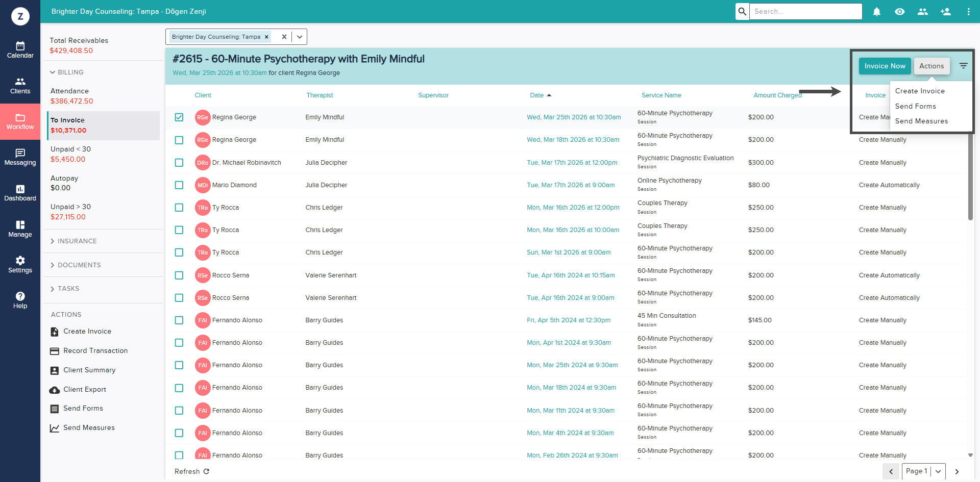This screenshot has height=482, width=980.
Task: Open the Calendar section icon
Action: pyautogui.click(x=20, y=46)
